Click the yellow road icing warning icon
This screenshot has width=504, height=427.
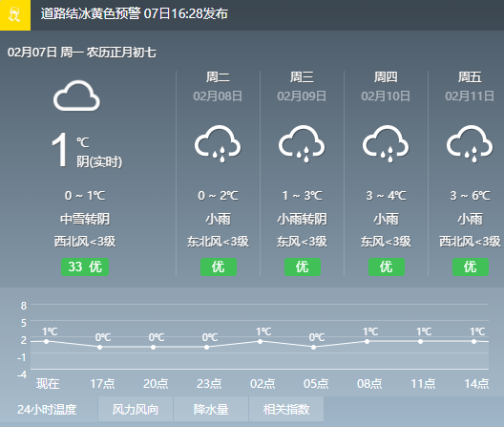15,15
